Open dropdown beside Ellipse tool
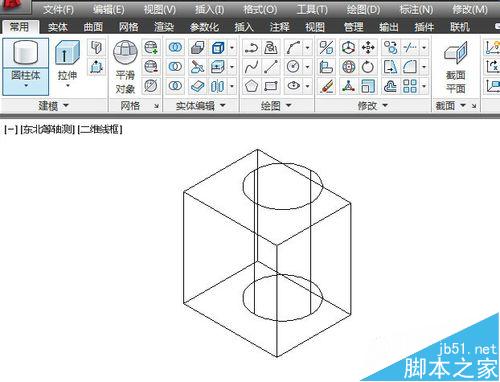This screenshot has width=500, height=382. pyautogui.click(x=307, y=86)
